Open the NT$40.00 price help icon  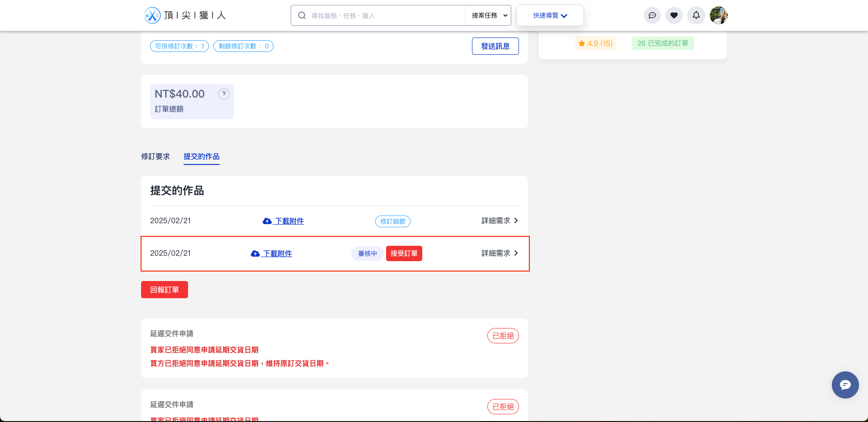[224, 94]
